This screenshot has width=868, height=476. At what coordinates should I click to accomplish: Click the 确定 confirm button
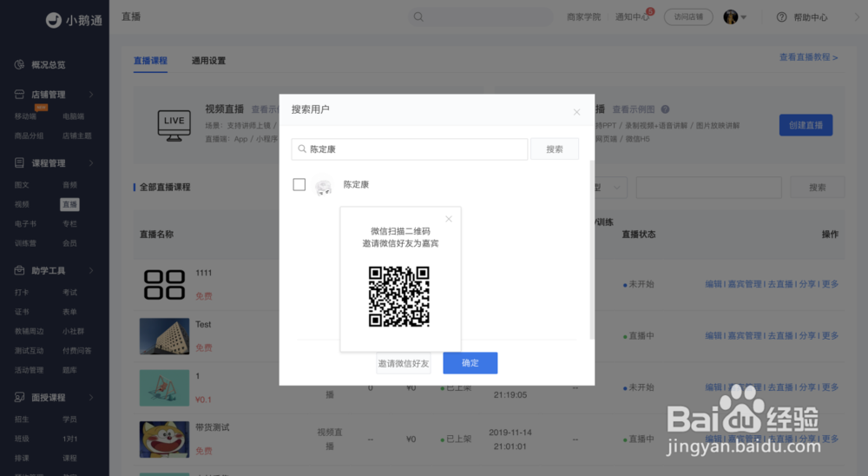(470, 363)
